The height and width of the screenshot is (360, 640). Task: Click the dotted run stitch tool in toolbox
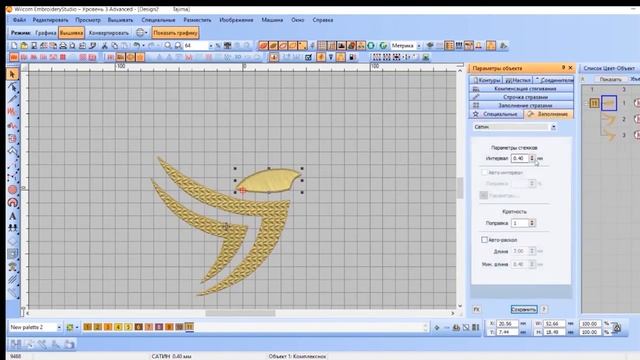[13, 164]
